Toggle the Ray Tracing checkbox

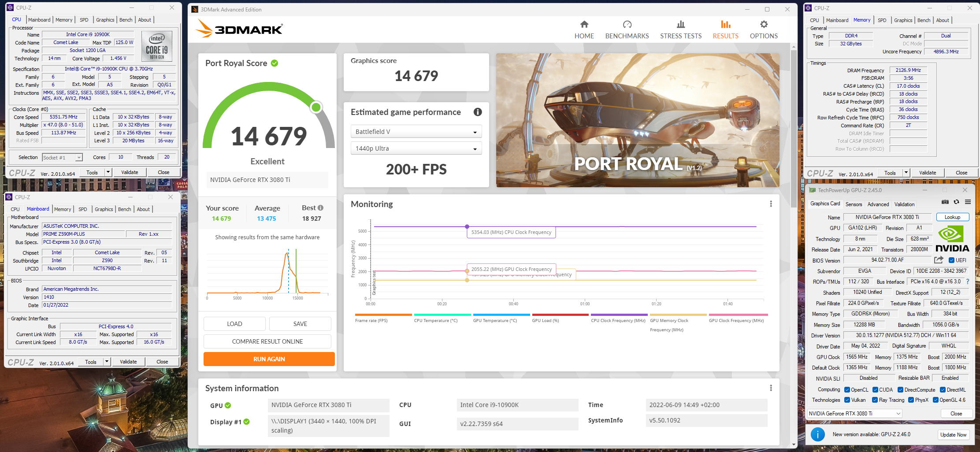point(875,400)
